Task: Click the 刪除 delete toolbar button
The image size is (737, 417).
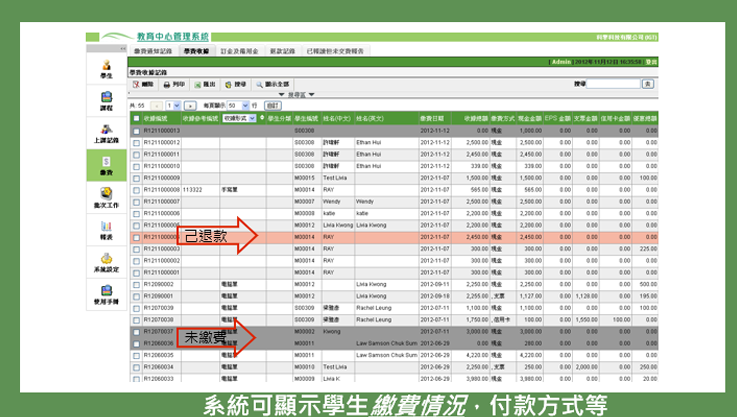Action: pos(143,85)
